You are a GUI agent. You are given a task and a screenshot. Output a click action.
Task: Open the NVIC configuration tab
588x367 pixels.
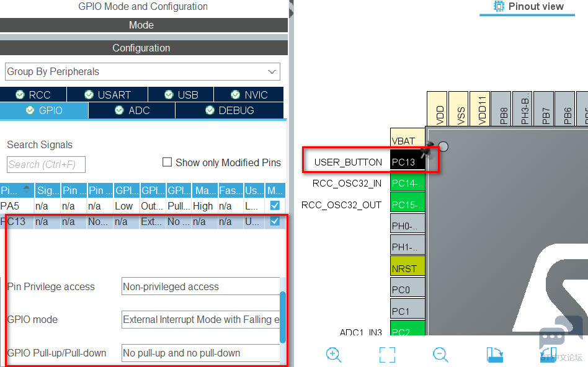(249, 94)
